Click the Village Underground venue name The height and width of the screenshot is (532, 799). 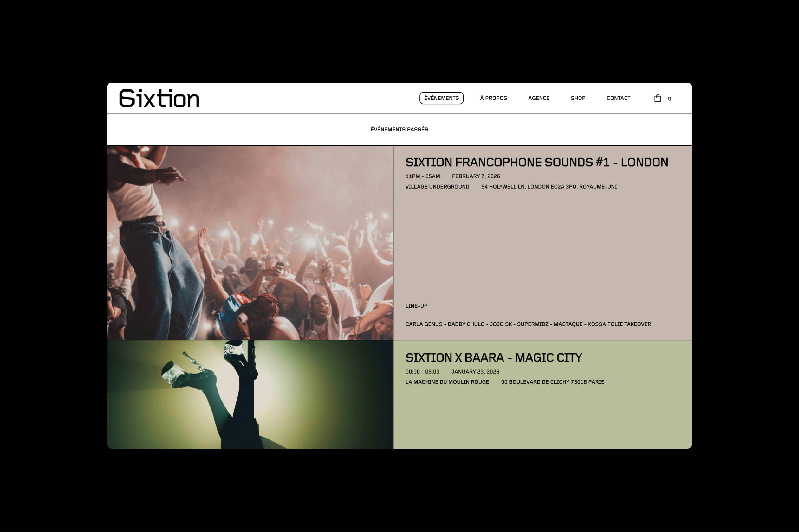tap(437, 187)
